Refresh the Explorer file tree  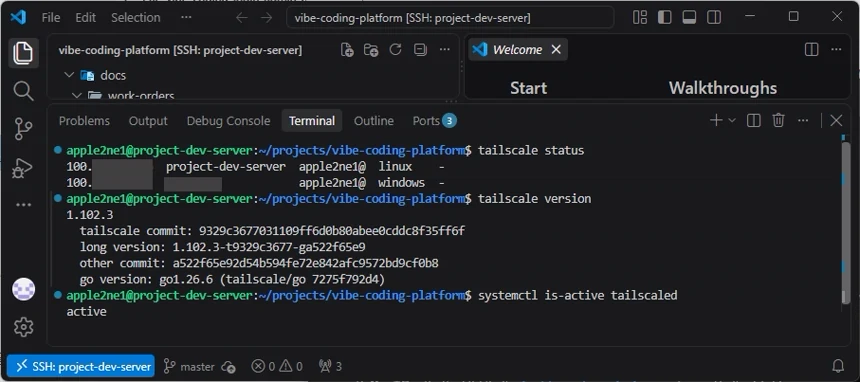(395, 50)
